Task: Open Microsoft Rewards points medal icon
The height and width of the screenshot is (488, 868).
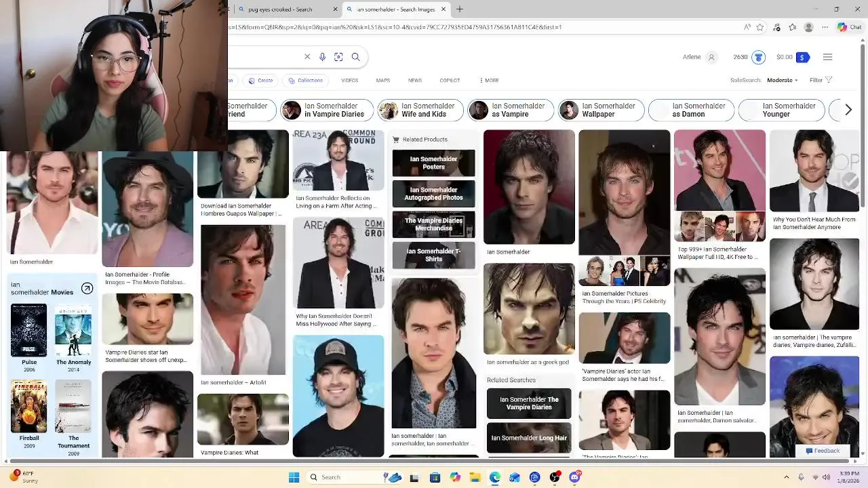Action: [758, 57]
